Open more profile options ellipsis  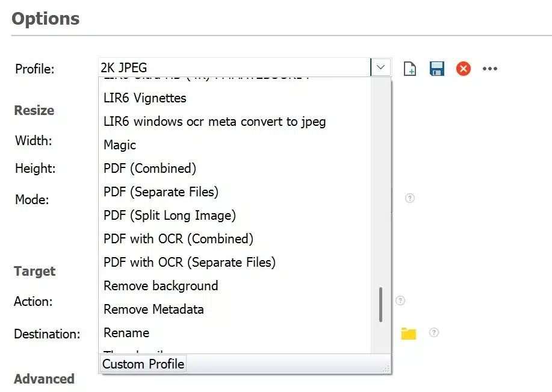click(490, 69)
